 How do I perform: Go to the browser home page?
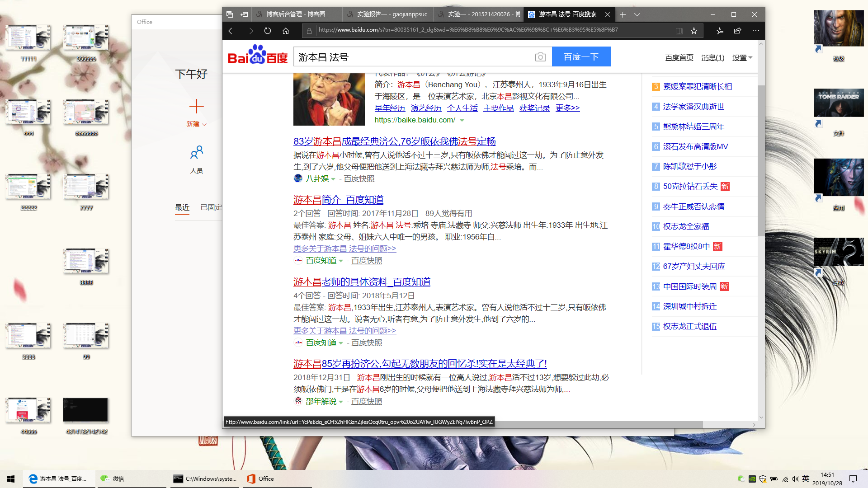point(286,31)
